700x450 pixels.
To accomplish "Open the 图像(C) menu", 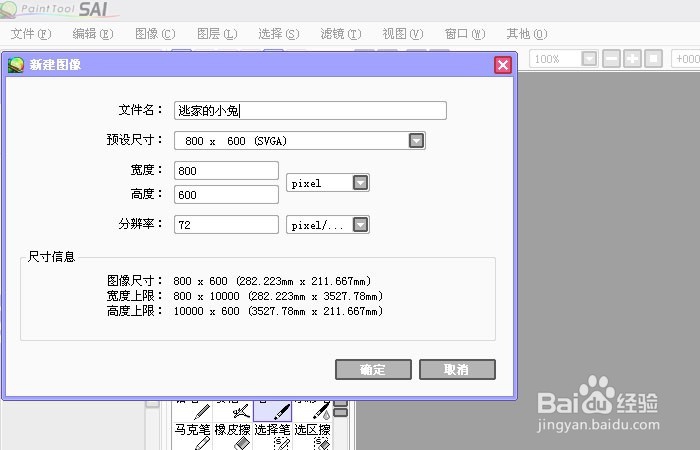I will (155, 34).
